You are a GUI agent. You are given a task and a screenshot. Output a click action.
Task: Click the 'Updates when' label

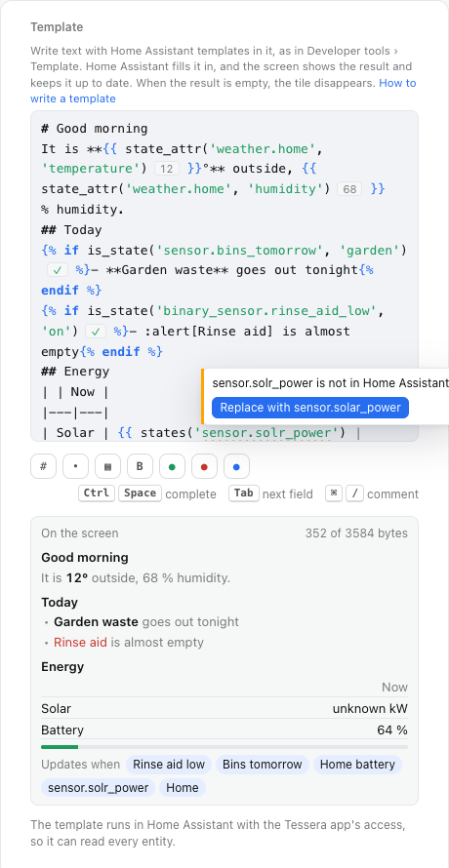coord(80,765)
